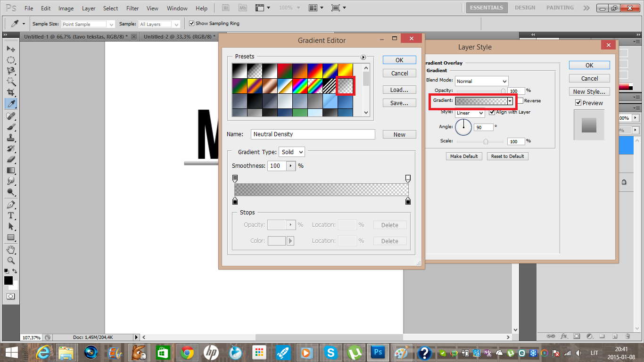Click Load... in Gradient Editor
644x362 pixels.
(399, 90)
